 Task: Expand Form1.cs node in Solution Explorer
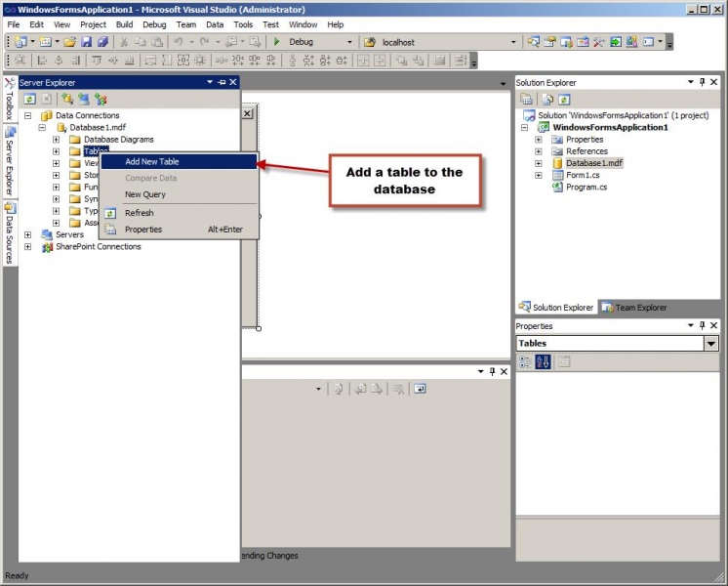coord(539,175)
